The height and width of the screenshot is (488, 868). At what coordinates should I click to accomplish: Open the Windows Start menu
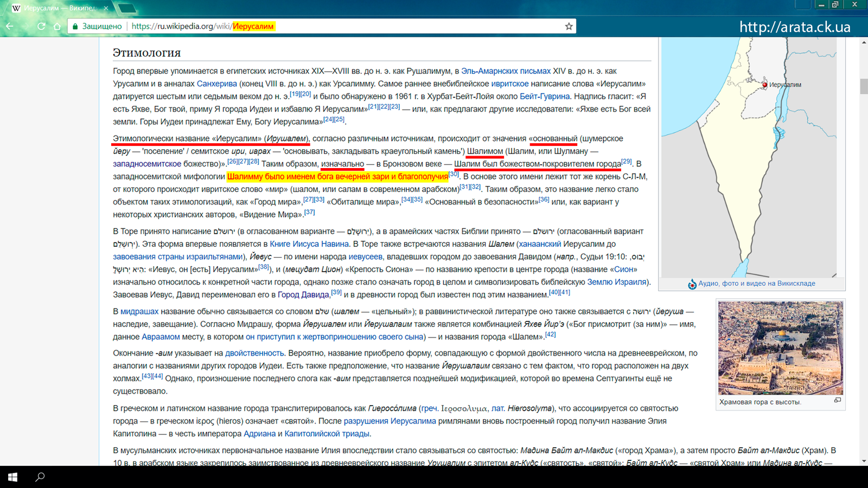click(x=12, y=477)
